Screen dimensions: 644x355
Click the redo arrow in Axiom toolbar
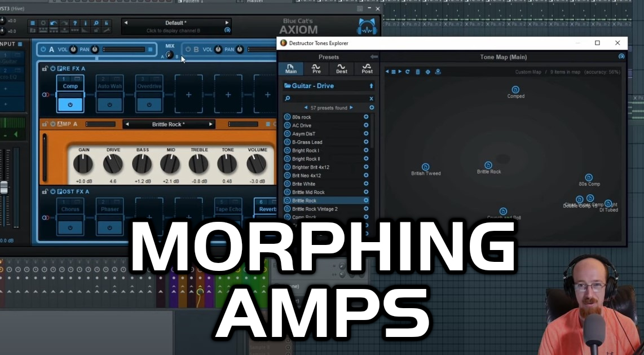(64, 23)
